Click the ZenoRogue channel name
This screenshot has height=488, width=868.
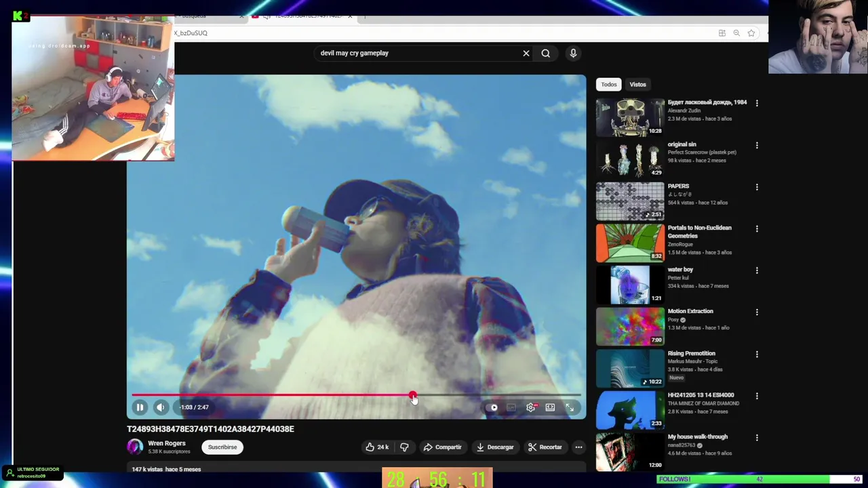pyautogui.click(x=682, y=244)
